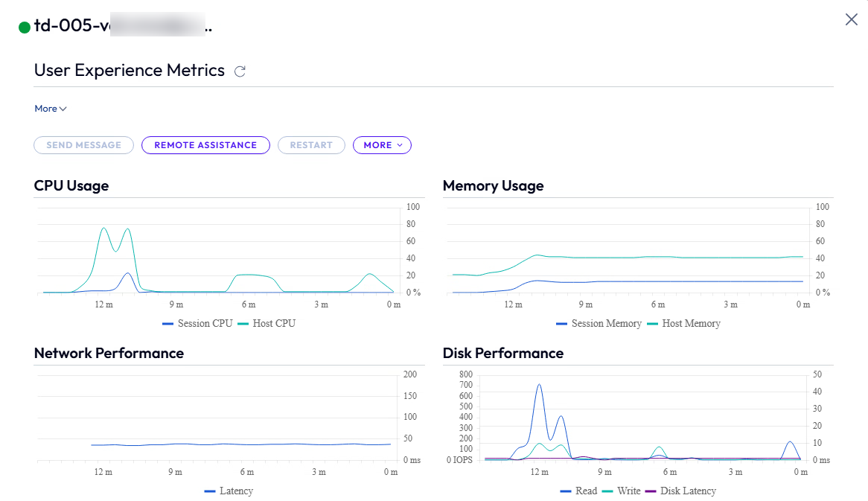Click the Network Performance chart heading
868x501 pixels.
point(109,354)
